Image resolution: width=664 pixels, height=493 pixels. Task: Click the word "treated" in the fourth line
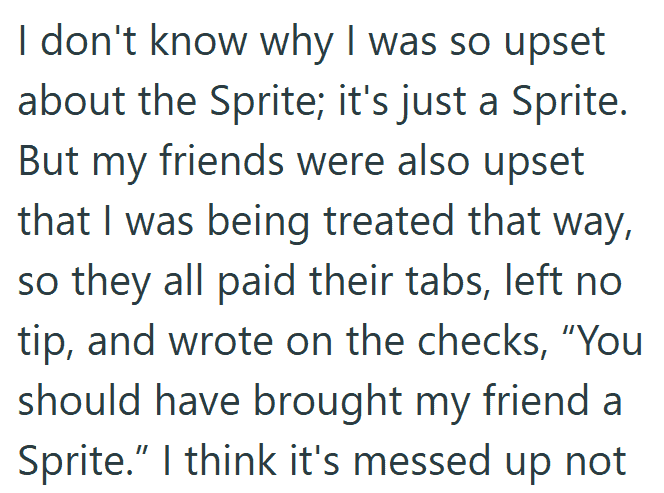[x=389, y=221]
